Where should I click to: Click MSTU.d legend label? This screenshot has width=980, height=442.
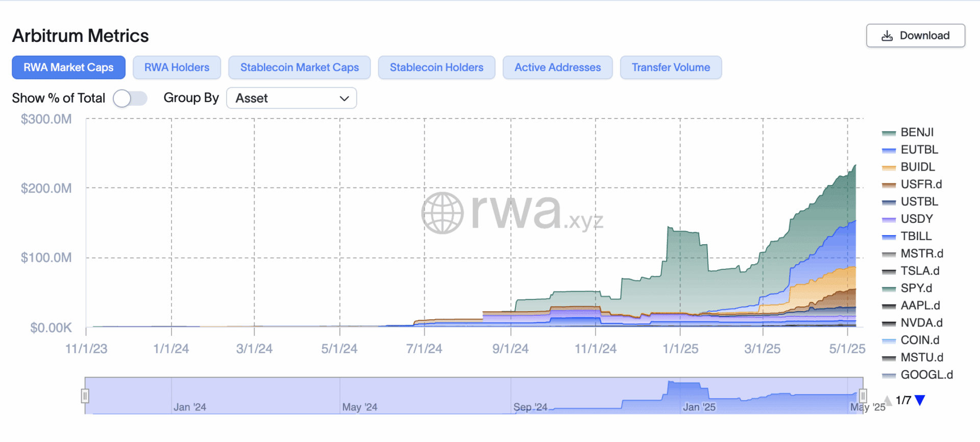click(x=922, y=358)
